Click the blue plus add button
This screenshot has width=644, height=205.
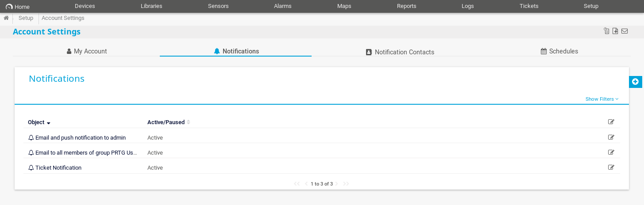[x=635, y=82]
